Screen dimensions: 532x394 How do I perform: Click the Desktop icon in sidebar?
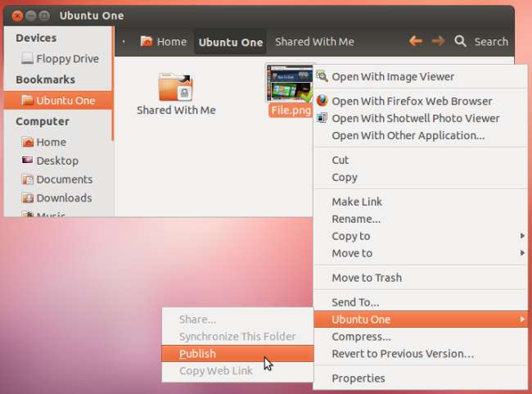28,160
